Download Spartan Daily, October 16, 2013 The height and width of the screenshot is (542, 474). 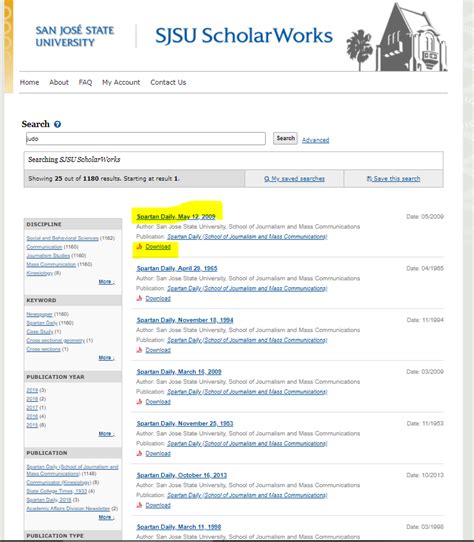point(158,505)
